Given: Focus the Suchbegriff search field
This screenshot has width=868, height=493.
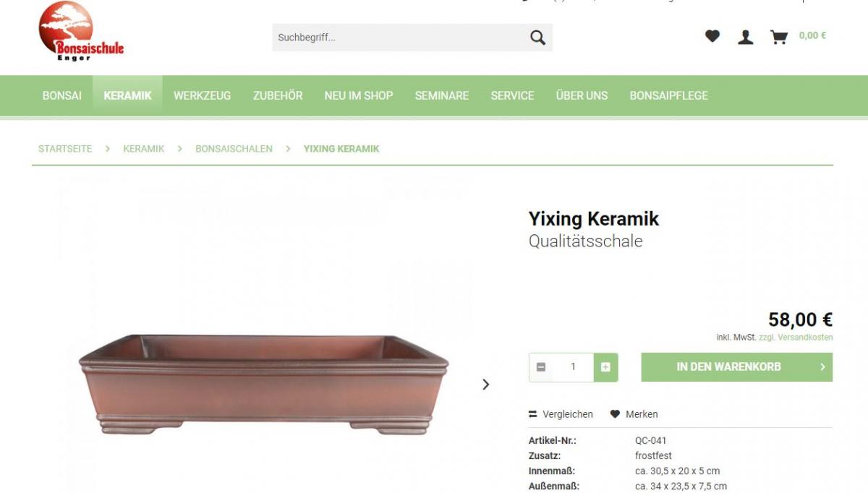Looking at the screenshot, I should coord(398,38).
